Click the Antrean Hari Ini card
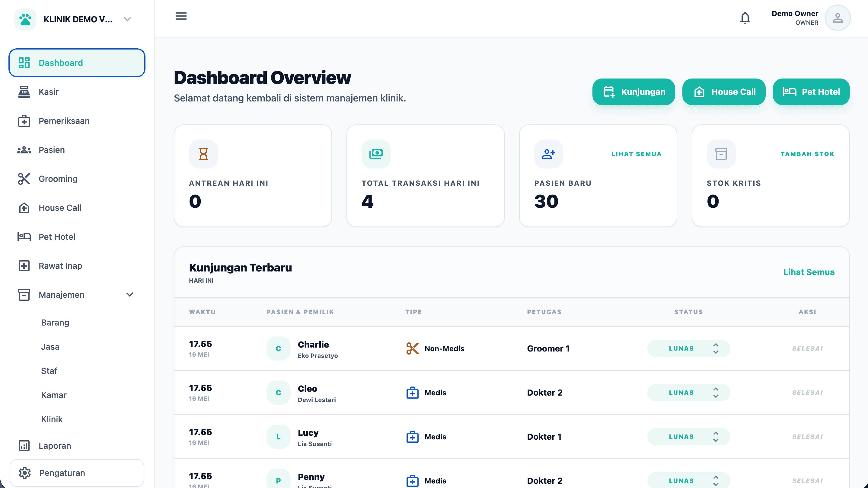 pos(253,176)
